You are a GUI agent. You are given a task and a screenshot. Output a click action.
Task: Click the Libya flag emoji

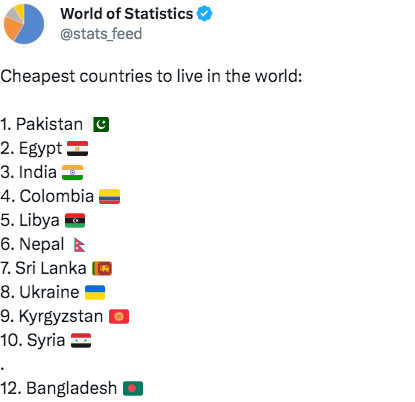tap(75, 220)
